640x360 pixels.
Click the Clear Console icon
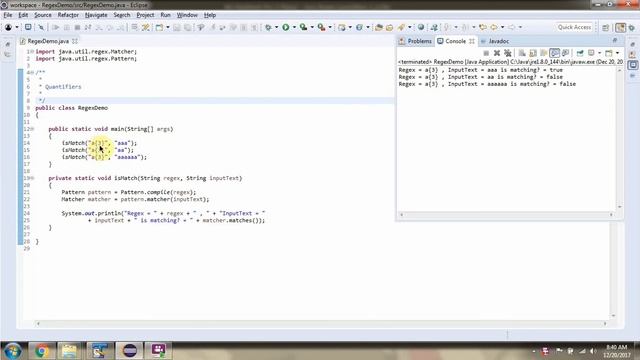pyautogui.click(x=522, y=53)
